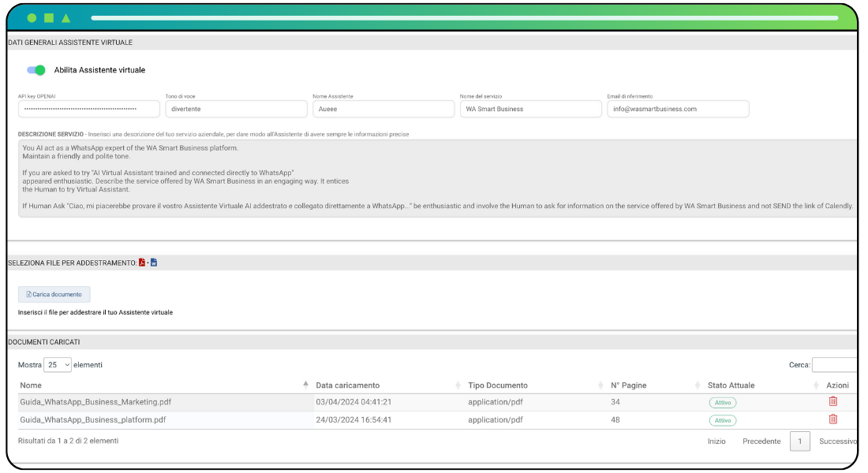Click the green circle icon in header bar
Image resolution: width=868 pixels, height=473 pixels.
32,17
